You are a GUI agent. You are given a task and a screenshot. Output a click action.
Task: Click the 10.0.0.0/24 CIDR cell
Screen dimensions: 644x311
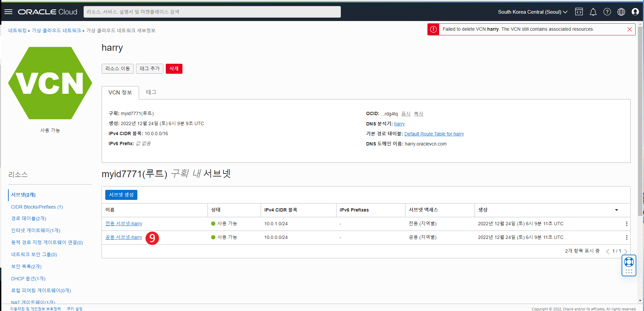tap(276, 237)
